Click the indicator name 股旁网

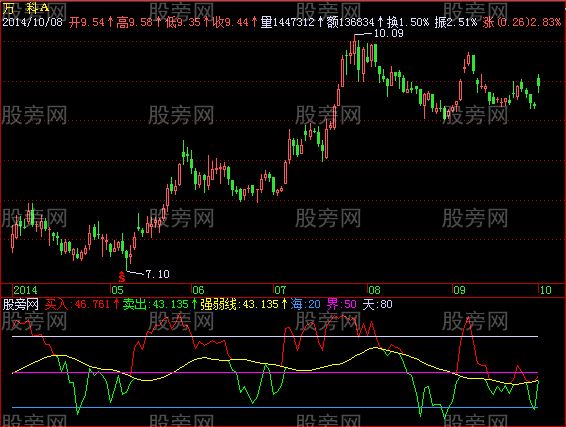click(21, 304)
